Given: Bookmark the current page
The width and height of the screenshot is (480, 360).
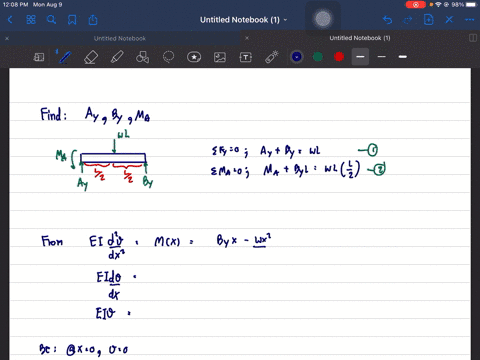Looking at the screenshot, I should coord(72,20).
